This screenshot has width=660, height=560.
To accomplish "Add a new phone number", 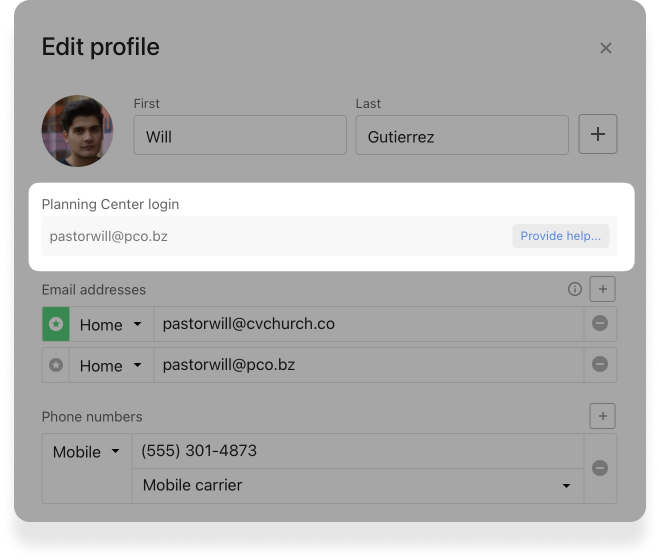I will [602, 416].
